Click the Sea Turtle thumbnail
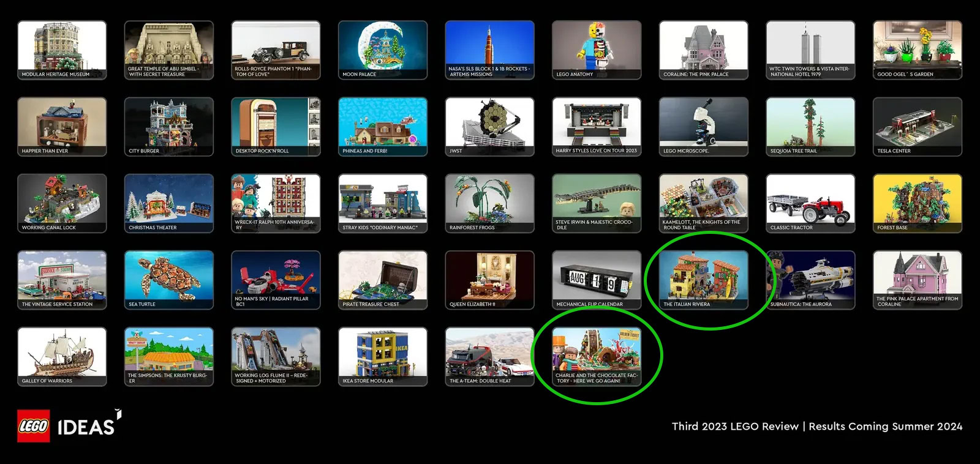Screen dimensions: 980x464 169,279
